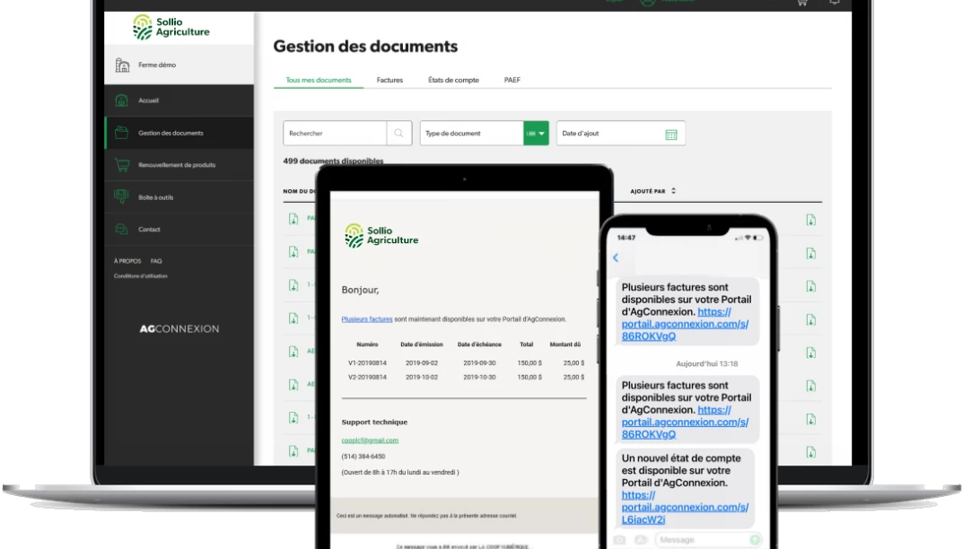Viewport: 980px width, 549px height.
Task: Open 86ROKVgQ link below Aujourd'hui 13:18 timestamp
Action: tap(685, 423)
